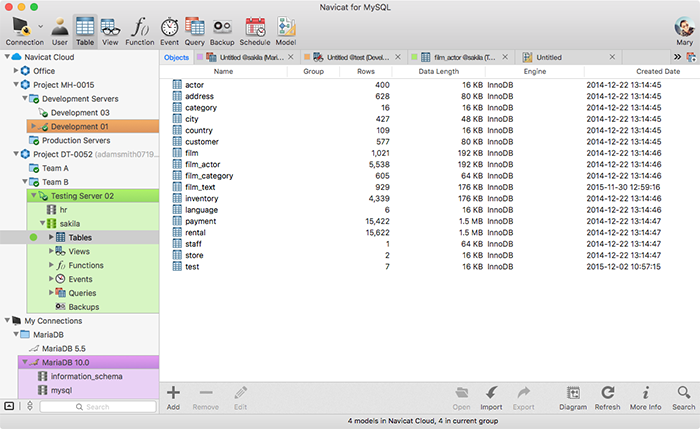Select Development 03 connection
Screen dimensions: 700x429
(80, 112)
